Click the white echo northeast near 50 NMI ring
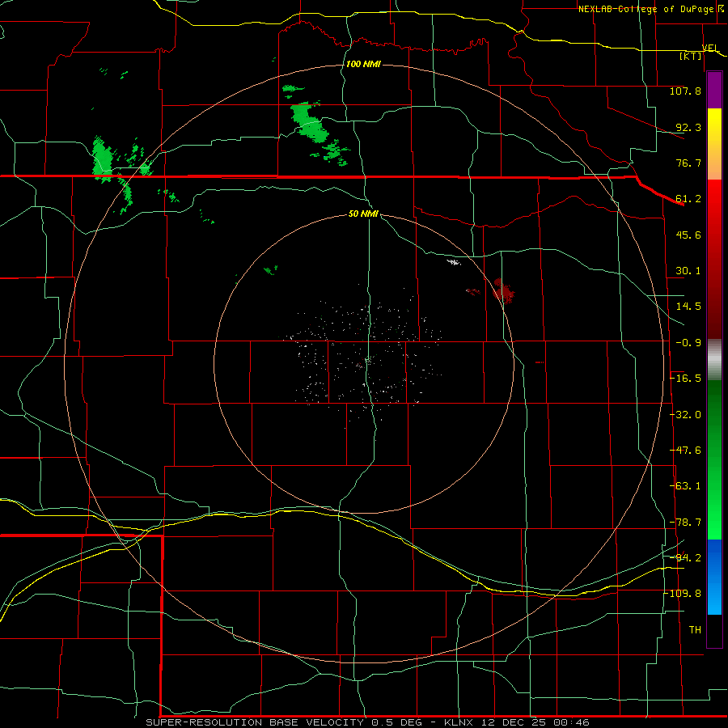This screenshot has width=728, height=728. click(x=454, y=262)
